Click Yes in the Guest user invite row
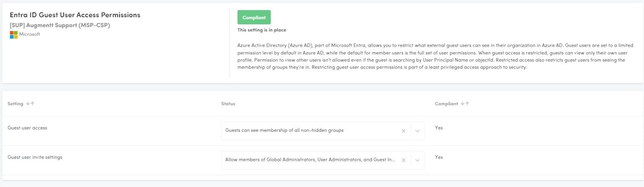 point(439,157)
